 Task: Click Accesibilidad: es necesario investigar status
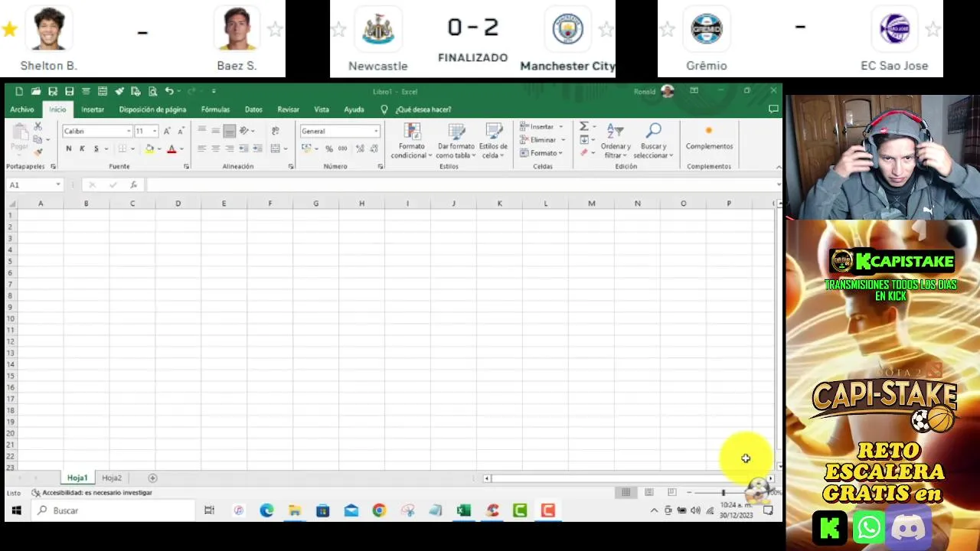(x=92, y=493)
